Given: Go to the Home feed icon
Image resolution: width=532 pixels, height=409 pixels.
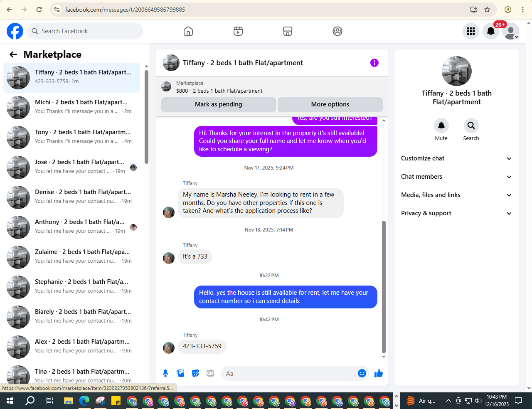Looking at the screenshot, I should click(188, 31).
